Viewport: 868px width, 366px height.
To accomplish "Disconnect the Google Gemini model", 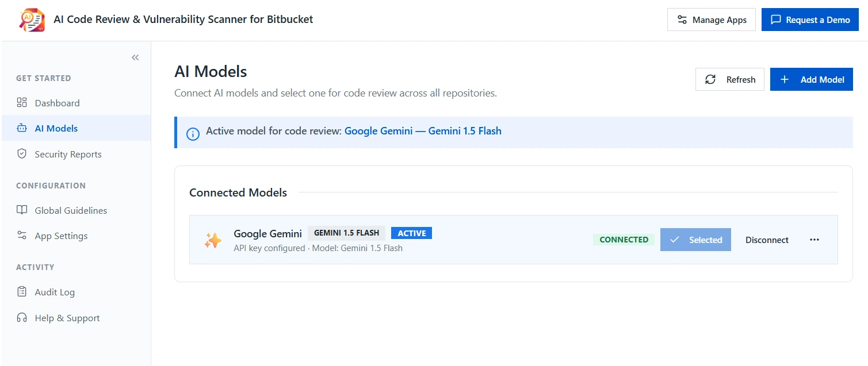I will tap(767, 240).
